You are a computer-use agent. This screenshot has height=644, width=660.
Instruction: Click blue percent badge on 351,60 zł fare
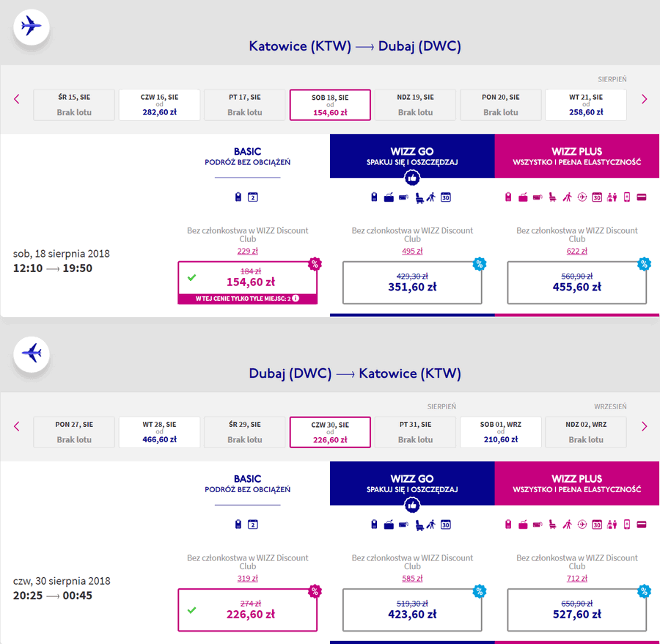point(480,264)
